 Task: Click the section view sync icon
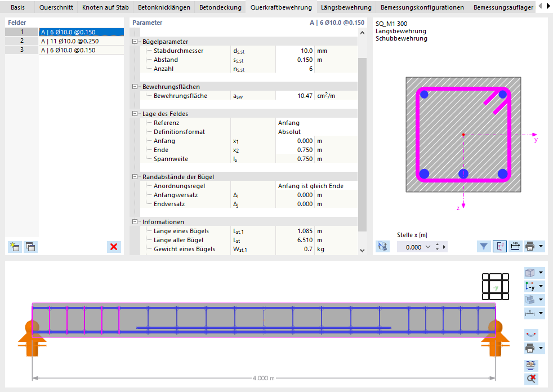382,246
